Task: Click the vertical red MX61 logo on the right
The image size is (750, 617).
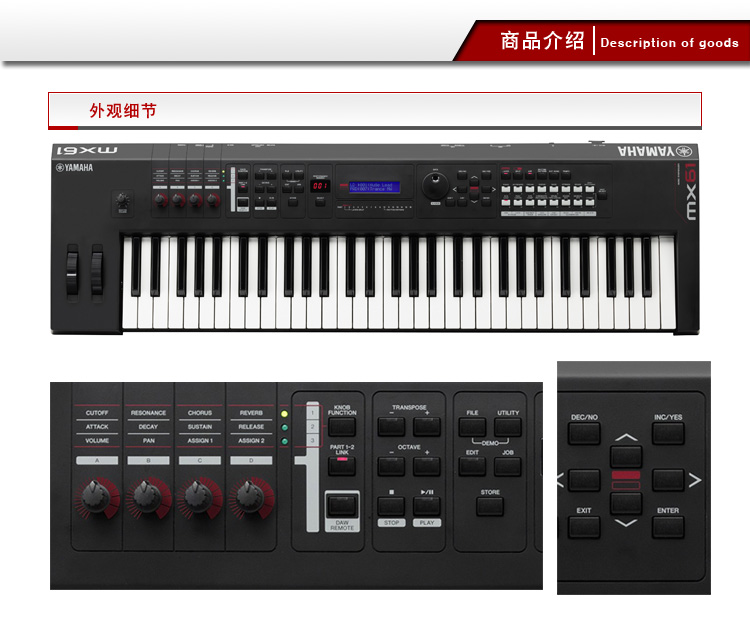Action: [x=690, y=191]
